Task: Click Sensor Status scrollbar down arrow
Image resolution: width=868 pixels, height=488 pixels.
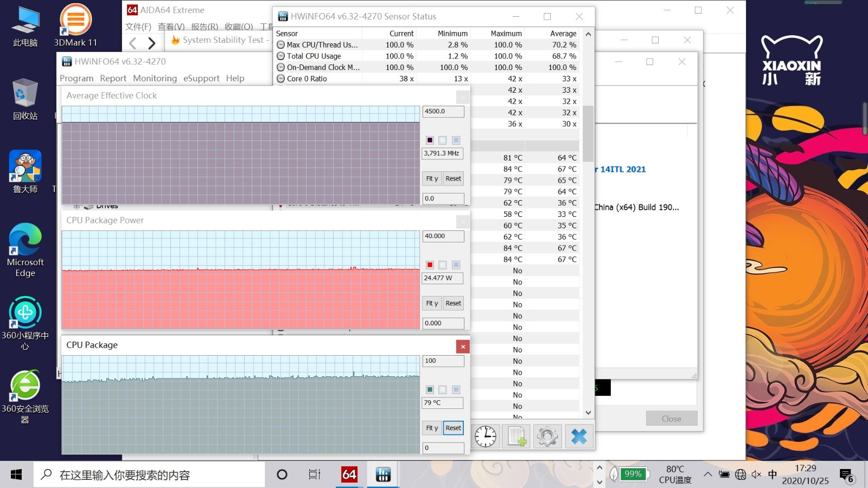Action: pos(588,413)
